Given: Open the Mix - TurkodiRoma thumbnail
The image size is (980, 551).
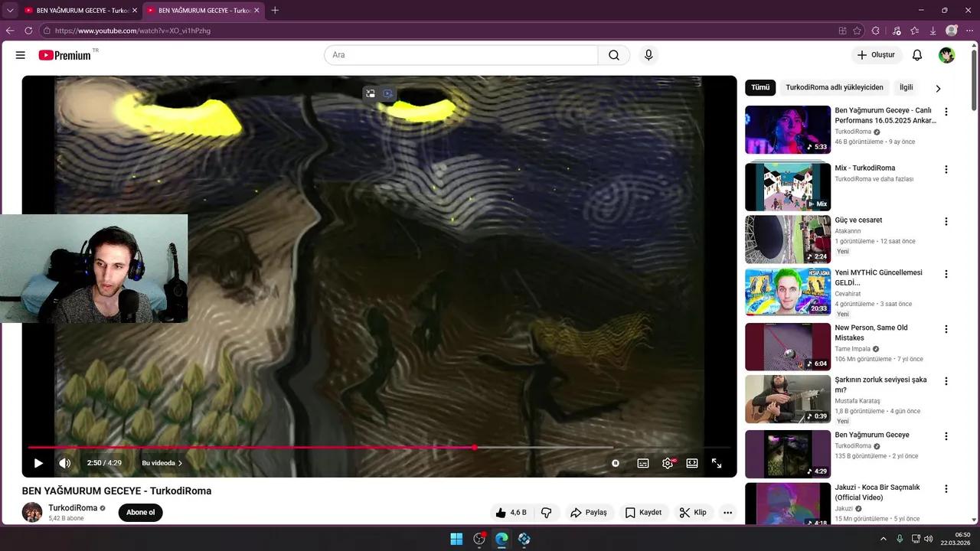Looking at the screenshot, I should click(x=788, y=186).
